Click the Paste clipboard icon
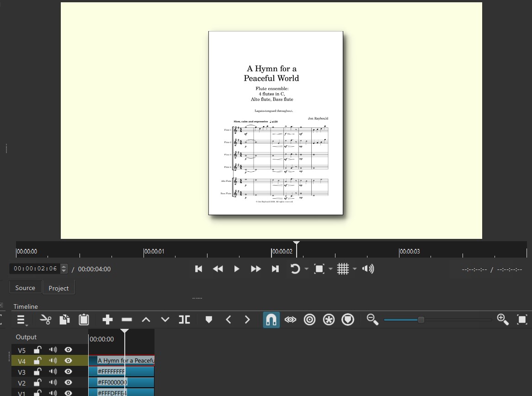The height and width of the screenshot is (396, 532). click(x=84, y=320)
